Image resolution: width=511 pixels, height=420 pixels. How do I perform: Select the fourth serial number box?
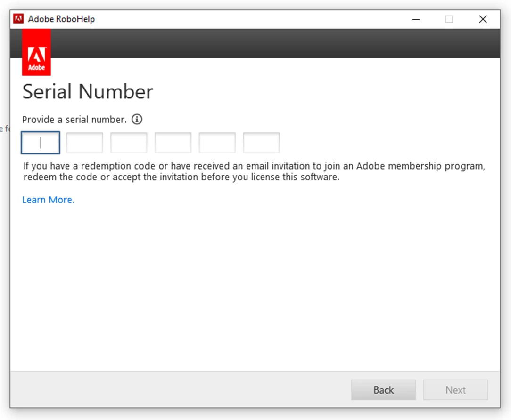tap(173, 143)
